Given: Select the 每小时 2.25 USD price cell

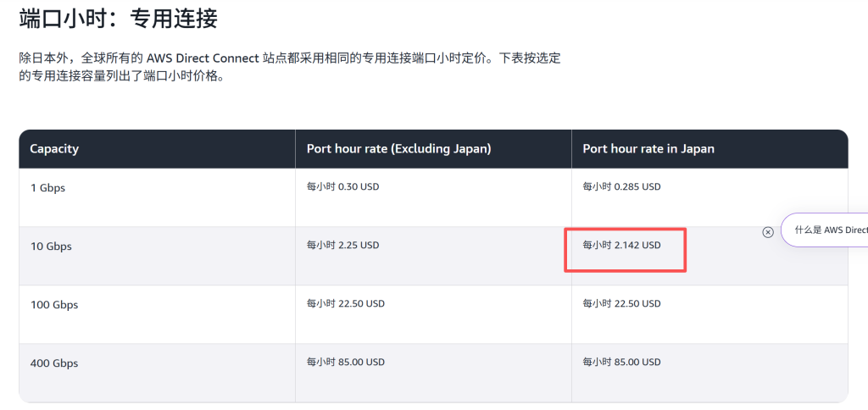Looking at the screenshot, I should 342,246.
